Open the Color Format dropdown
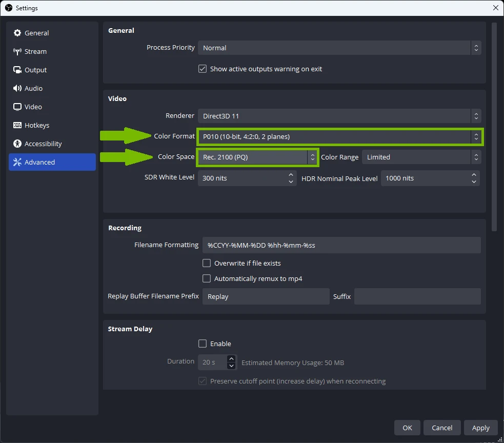This screenshot has width=504, height=443. coord(339,136)
